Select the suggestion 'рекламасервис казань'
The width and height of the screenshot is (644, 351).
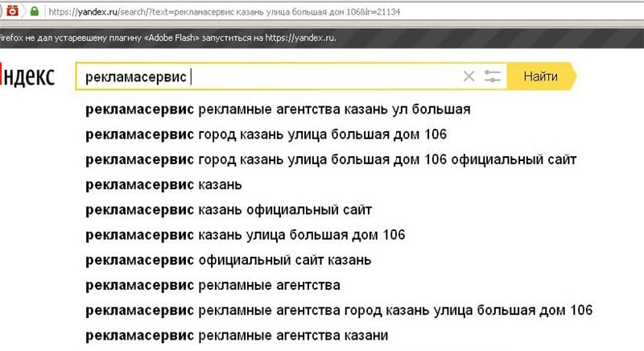pyautogui.click(x=163, y=185)
